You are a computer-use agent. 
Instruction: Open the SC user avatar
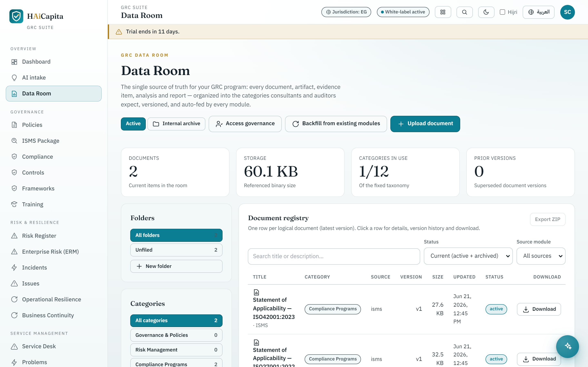click(567, 12)
